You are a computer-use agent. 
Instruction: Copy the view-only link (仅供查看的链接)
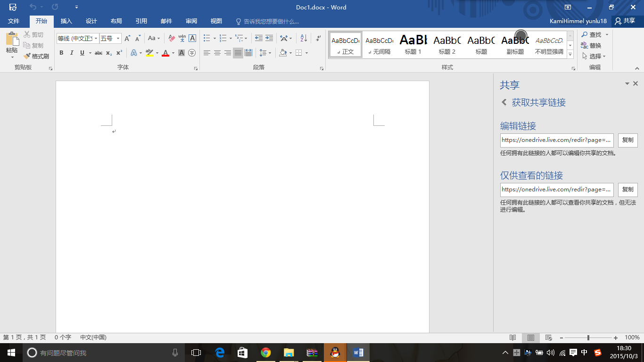(628, 189)
